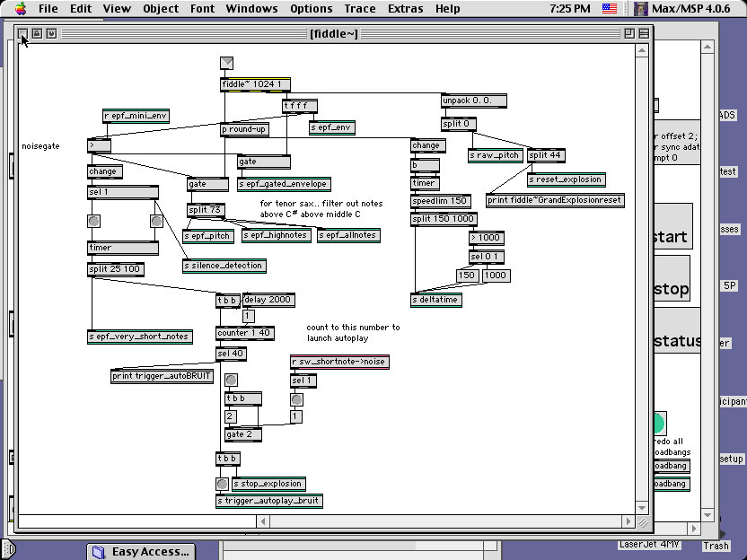
Task: Click the vertical scrollbar down arrow
Action: (645, 507)
